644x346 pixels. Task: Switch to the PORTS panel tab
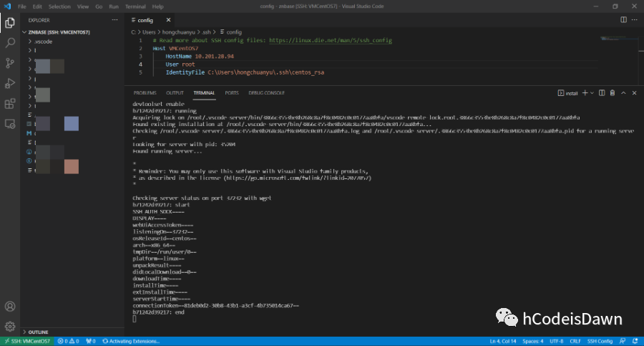232,93
